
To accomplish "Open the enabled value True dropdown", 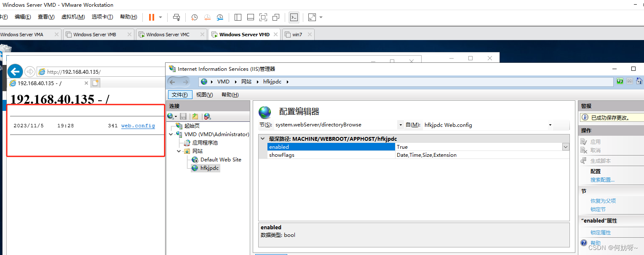I will point(565,147).
